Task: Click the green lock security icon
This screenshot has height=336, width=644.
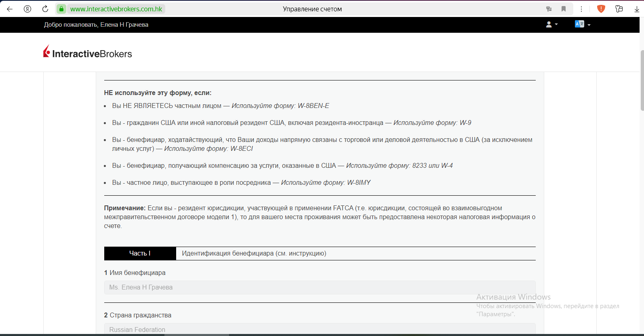Action: 61,9
